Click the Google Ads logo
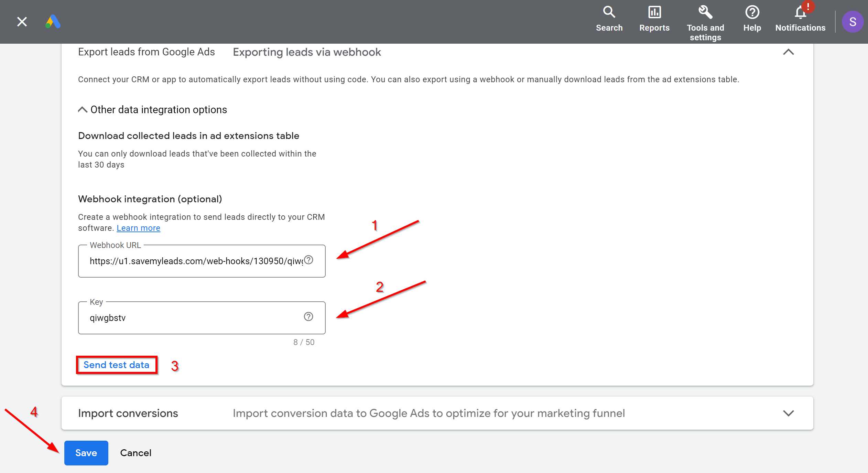The image size is (868, 473). click(x=53, y=22)
